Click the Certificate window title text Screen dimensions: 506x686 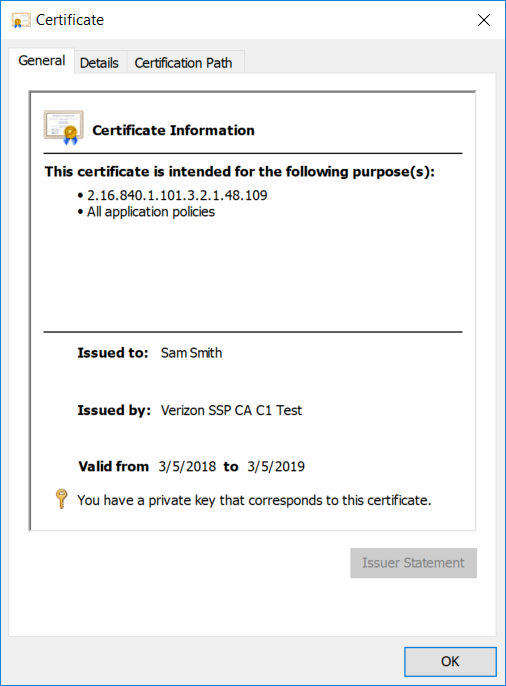pos(70,20)
